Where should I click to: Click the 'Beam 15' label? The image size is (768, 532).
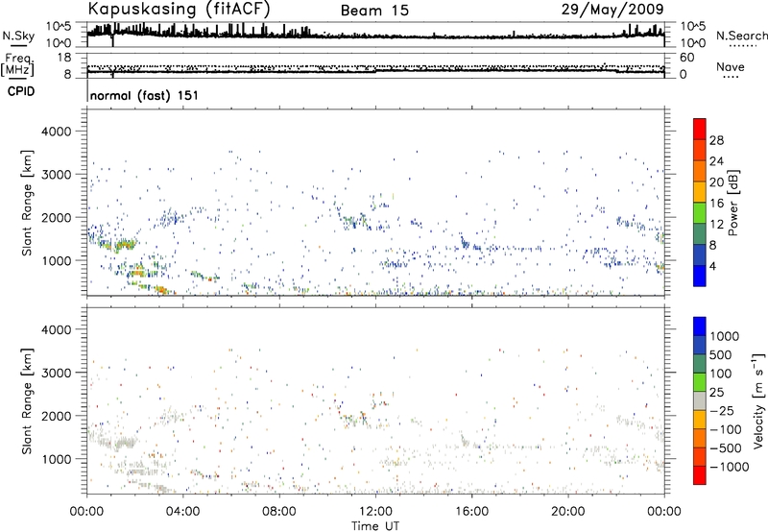coord(374,11)
